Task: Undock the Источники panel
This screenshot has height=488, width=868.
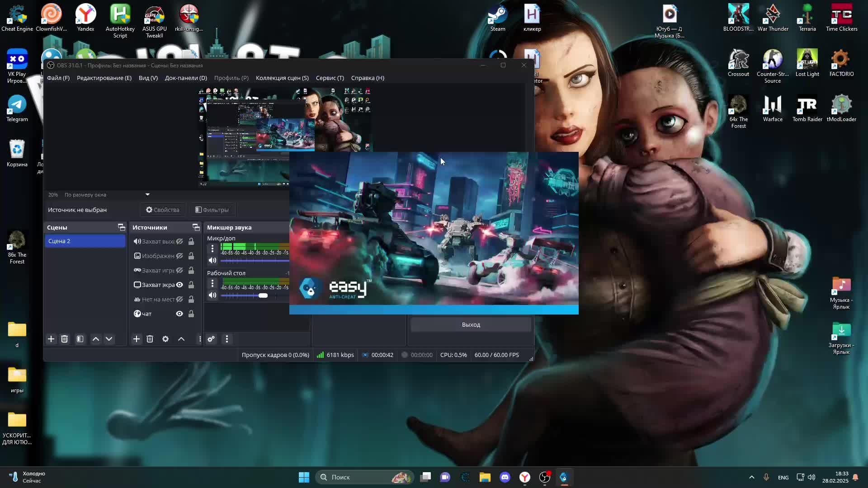Action: coord(196,227)
